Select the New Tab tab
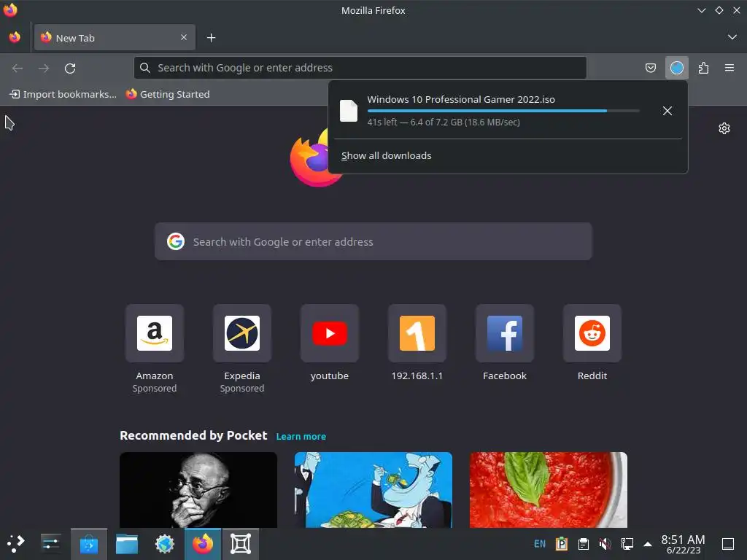 pos(115,37)
